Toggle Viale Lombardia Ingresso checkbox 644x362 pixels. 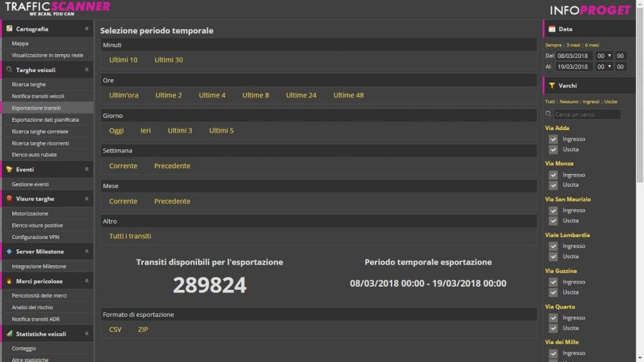553,246
